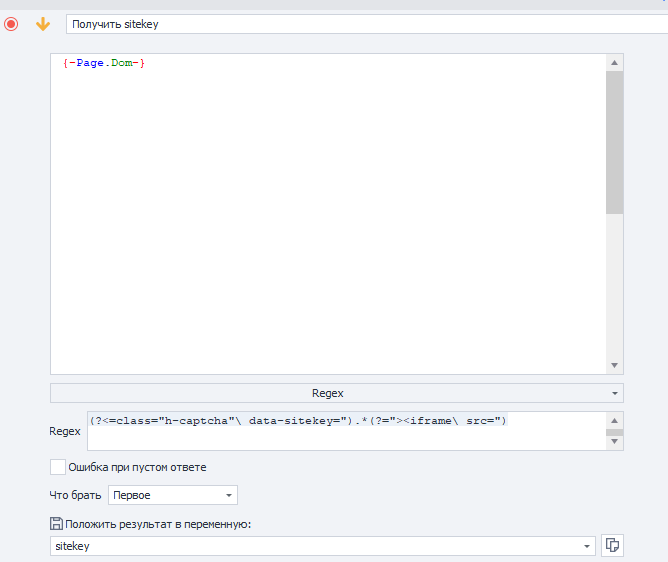Click the 'Получить sitekey' name field
The image size is (668, 562).
[x=366, y=24]
